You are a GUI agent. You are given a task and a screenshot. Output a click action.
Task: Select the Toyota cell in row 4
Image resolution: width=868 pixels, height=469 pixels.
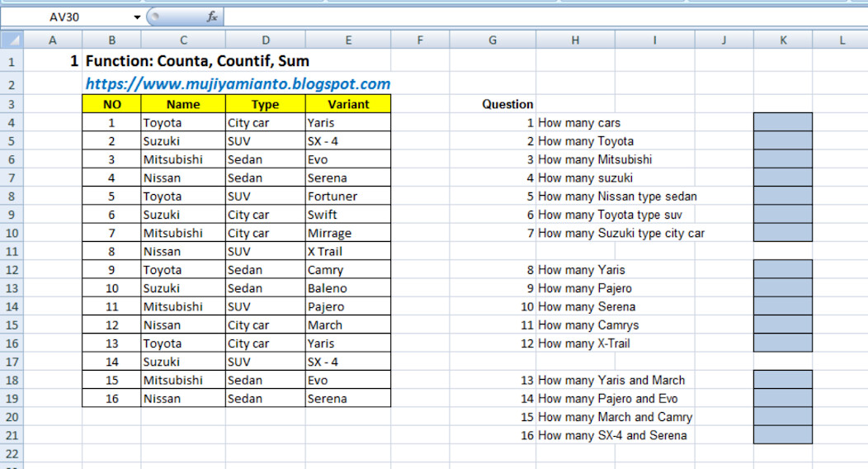(x=183, y=122)
